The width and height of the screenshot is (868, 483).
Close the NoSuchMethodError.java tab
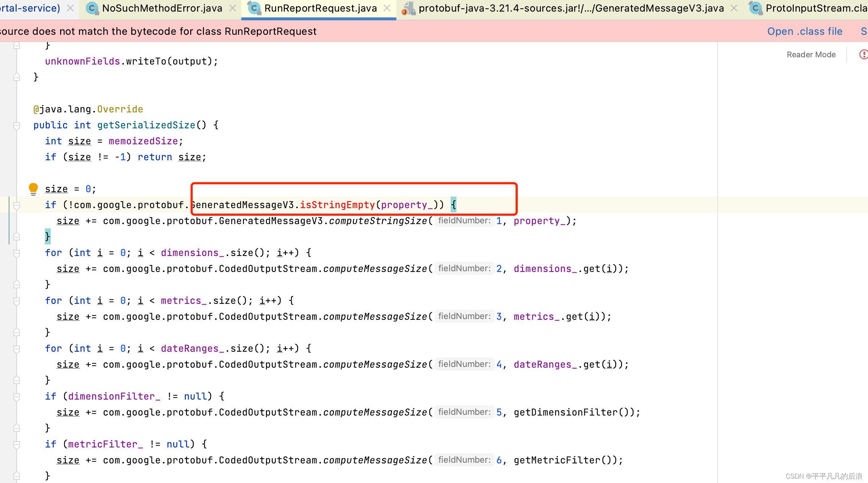click(233, 8)
